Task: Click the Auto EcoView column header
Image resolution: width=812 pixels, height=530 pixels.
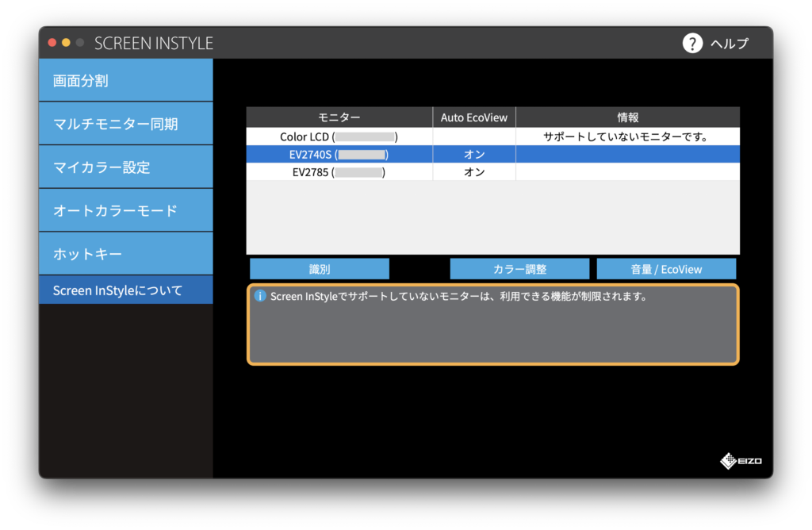Action: point(474,117)
